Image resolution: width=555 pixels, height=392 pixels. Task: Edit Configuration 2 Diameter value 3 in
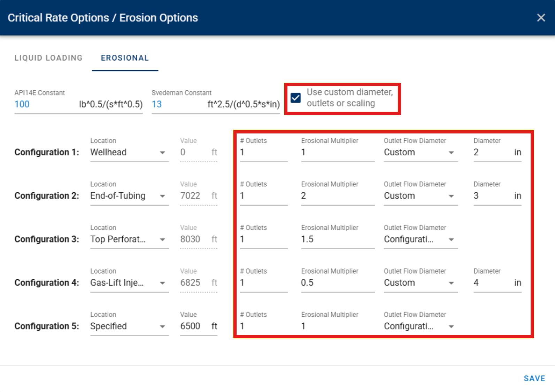497,196
